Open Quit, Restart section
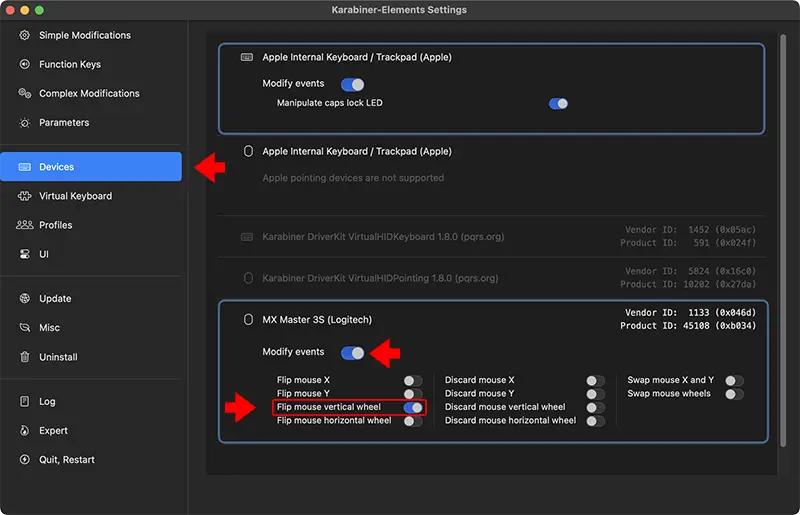The height and width of the screenshot is (515, 800). (x=91, y=459)
